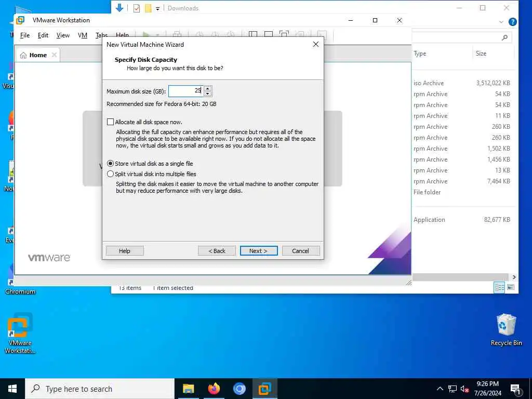Click the iso Archive row type cell
Viewport: 532px width, 399px height.
coord(429,83)
